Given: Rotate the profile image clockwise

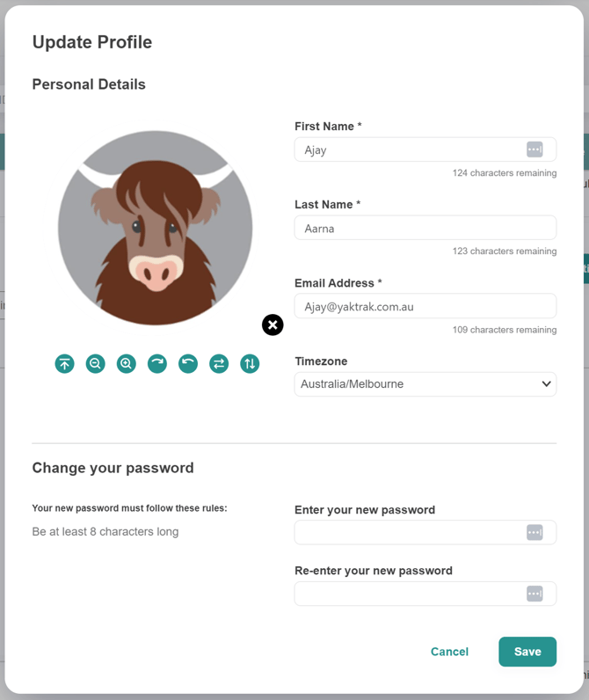Looking at the screenshot, I should tap(157, 363).
